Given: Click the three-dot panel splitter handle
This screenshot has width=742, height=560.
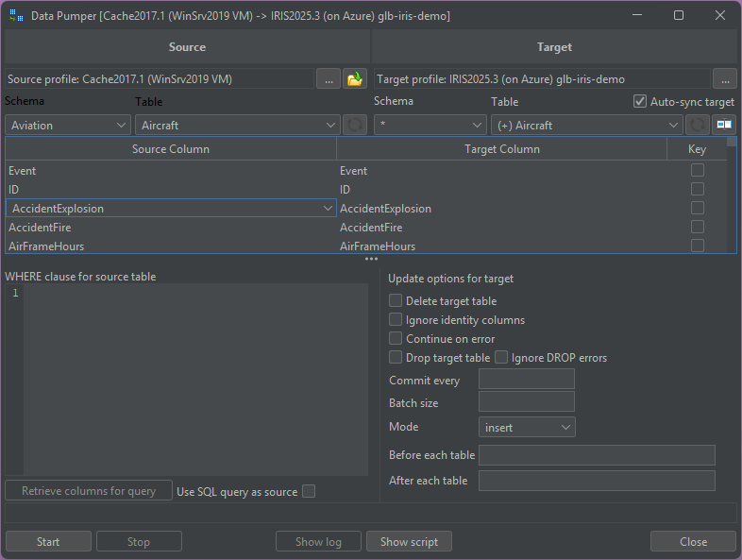Looking at the screenshot, I should (371, 259).
